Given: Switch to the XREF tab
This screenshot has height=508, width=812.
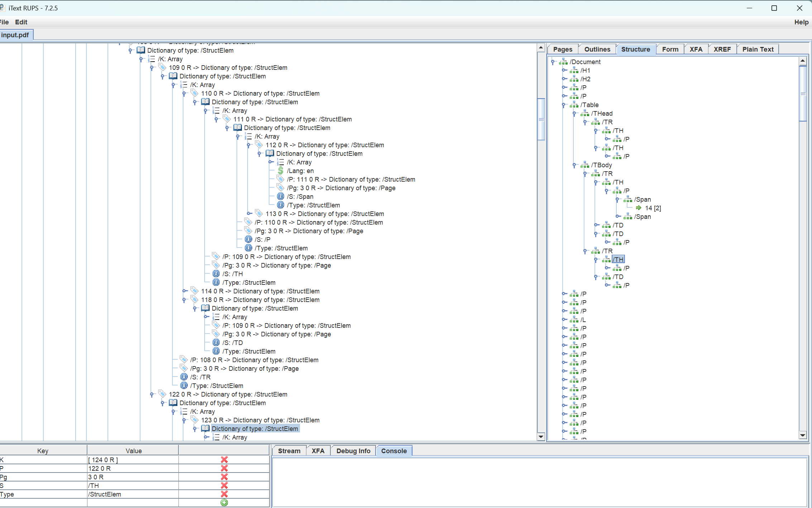Looking at the screenshot, I should click(722, 49).
